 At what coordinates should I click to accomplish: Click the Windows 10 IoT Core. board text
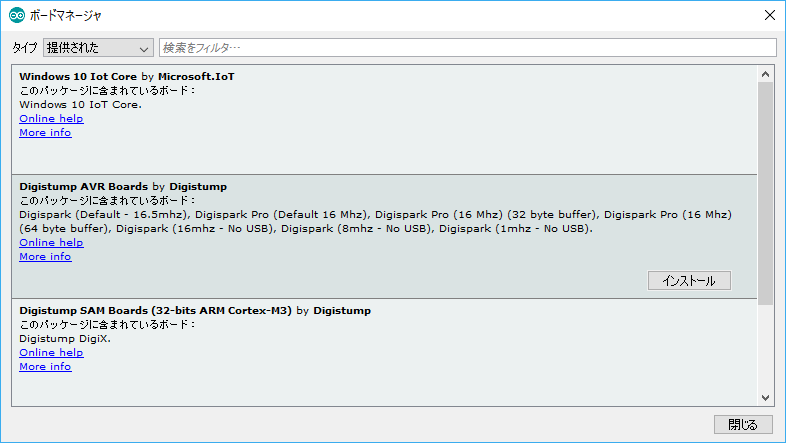81,105
